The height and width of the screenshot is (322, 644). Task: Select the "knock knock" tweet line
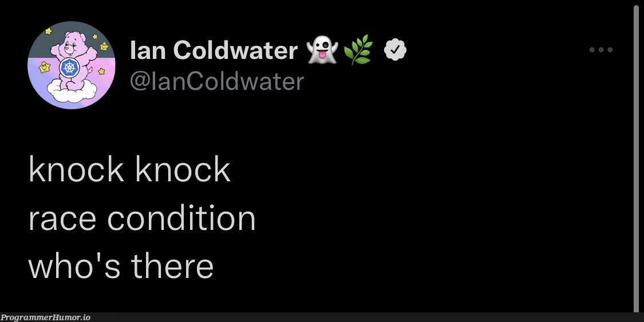click(129, 169)
